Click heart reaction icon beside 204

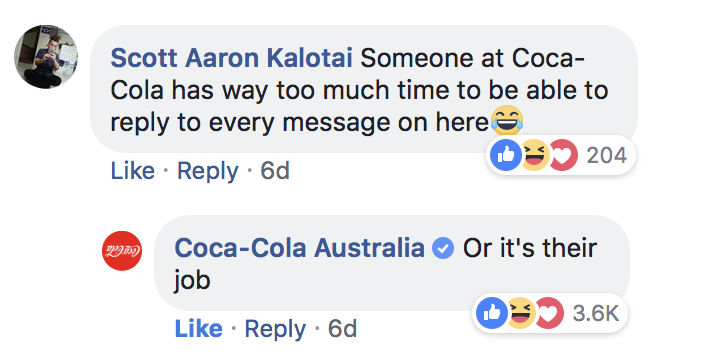563,155
